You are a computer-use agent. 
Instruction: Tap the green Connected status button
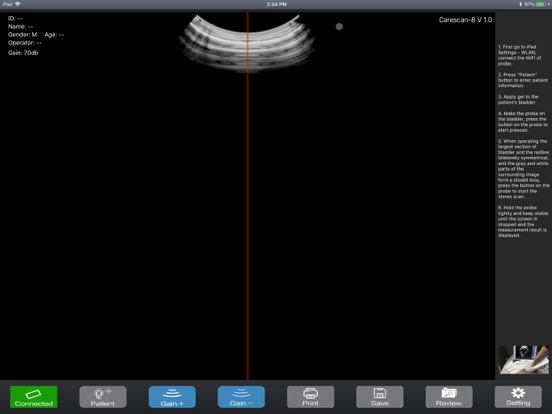point(34,397)
